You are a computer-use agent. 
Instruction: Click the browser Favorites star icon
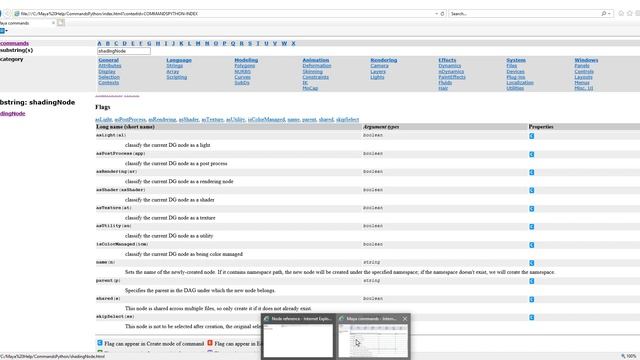click(x=630, y=13)
